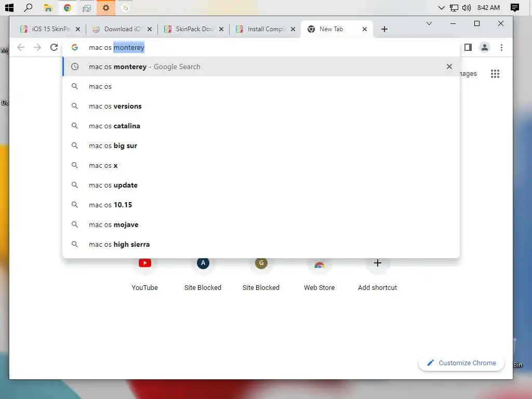The height and width of the screenshot is (399, 532).
Task: Select mac os monterey history suggestion
Action: (x=261, y=67)
